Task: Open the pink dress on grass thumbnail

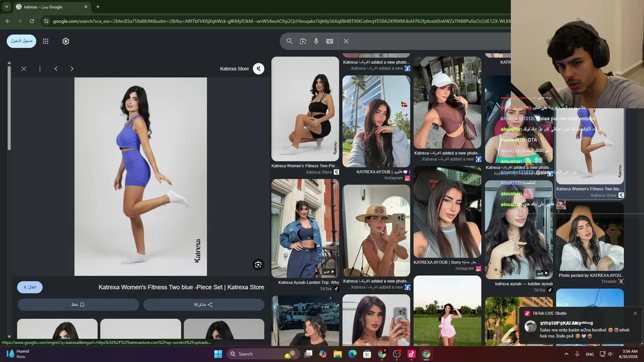Action: pos(447,311)
